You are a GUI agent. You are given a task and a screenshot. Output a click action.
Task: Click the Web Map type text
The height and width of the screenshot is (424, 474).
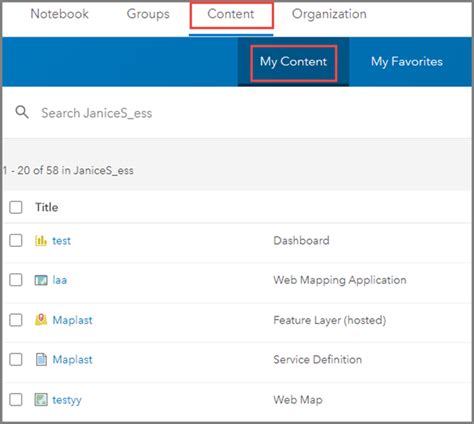click(x=298, y=400)
